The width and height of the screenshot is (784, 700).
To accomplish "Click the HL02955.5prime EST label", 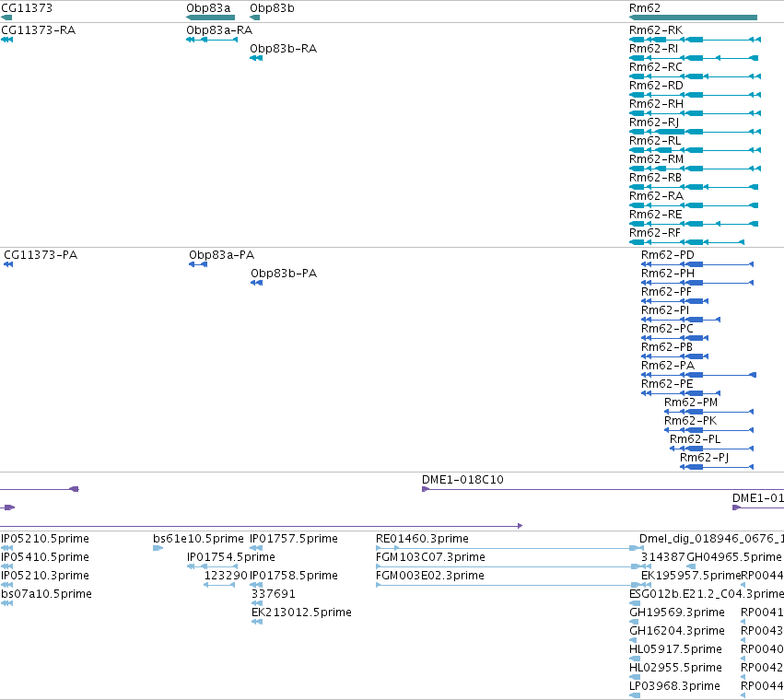I will [x=675, y=669].
